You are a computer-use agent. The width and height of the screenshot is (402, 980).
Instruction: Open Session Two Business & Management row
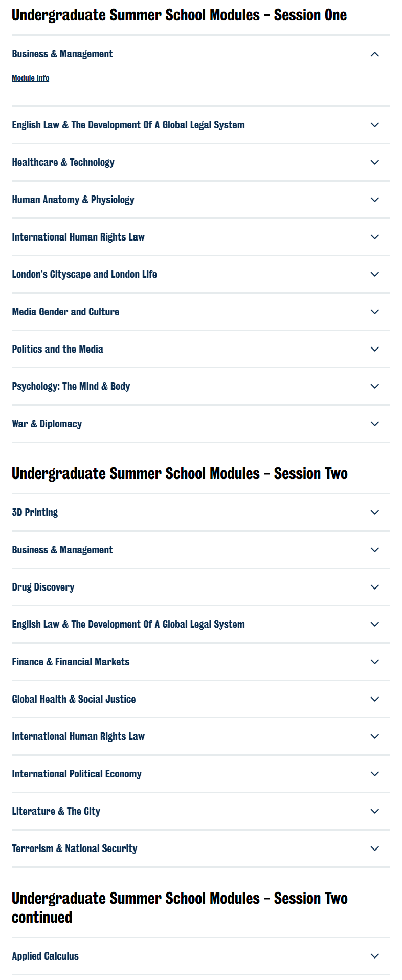[62, 550]
